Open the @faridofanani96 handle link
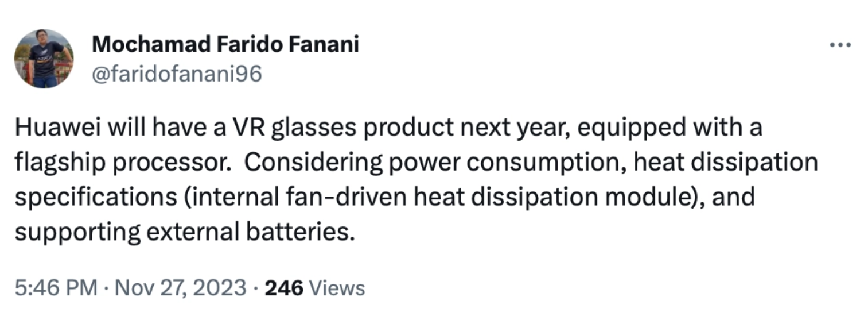This screenshot has width=868, height=312. coord(177,74)
